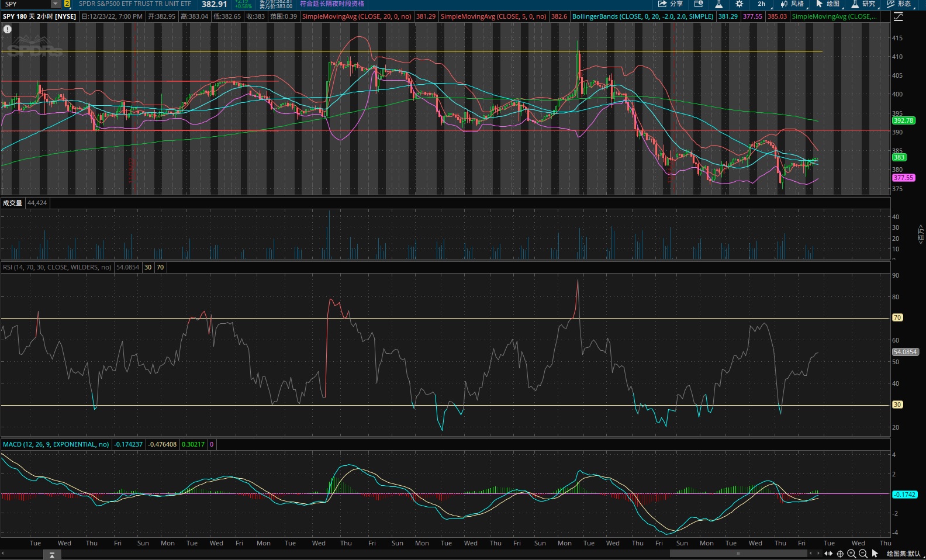Viewport: 926px width, 560px height.
Task: Click the far-left scroll arrow at bottom
Action: tap(3, 553)
